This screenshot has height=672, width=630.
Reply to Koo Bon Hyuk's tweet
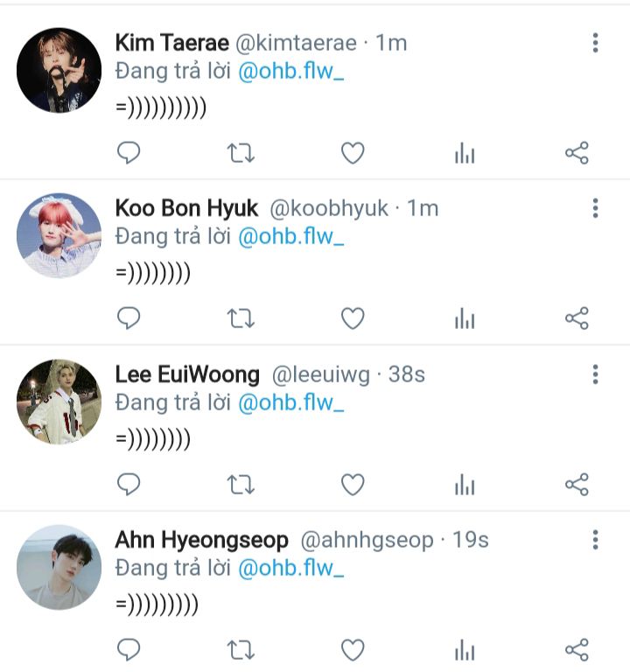(x=129, y=318)
